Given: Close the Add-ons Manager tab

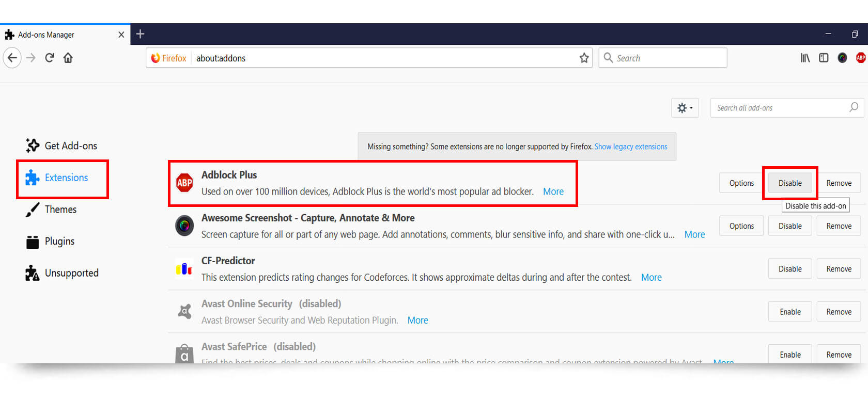Looking at the screenshot, I should [x=121, y=35].
